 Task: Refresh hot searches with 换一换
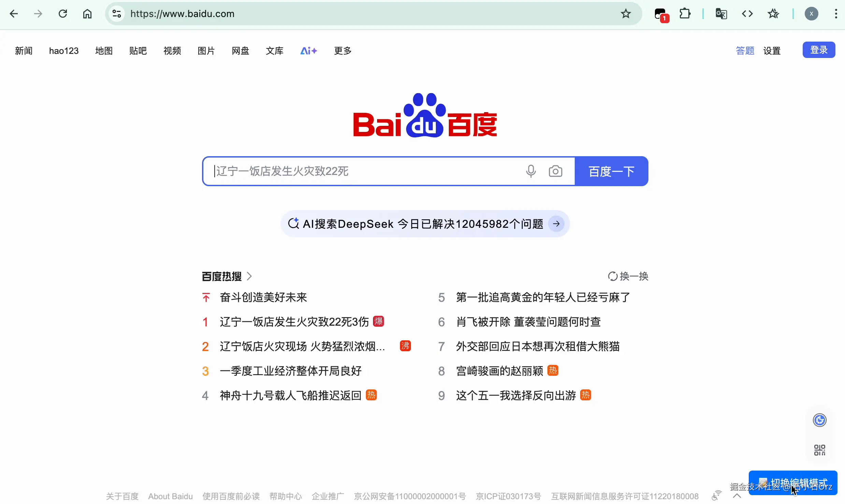628,276
